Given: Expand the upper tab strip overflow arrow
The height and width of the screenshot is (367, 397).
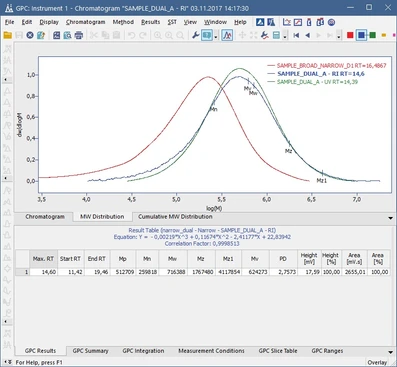Looking at the screenshot, I should tap(390, 218).
